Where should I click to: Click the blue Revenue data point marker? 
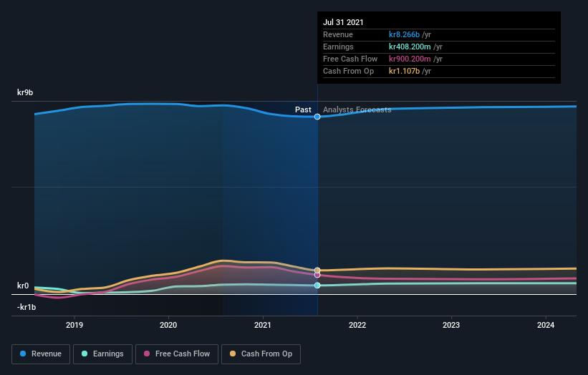[317, 117]
